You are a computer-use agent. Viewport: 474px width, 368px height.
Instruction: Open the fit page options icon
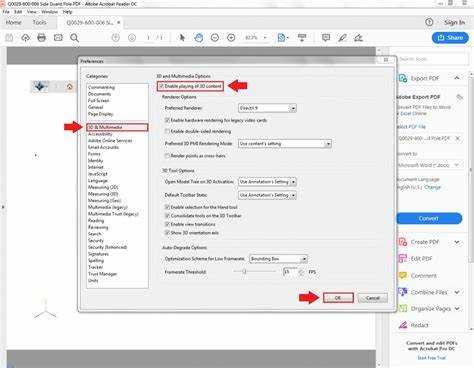[x=282, y=38]
